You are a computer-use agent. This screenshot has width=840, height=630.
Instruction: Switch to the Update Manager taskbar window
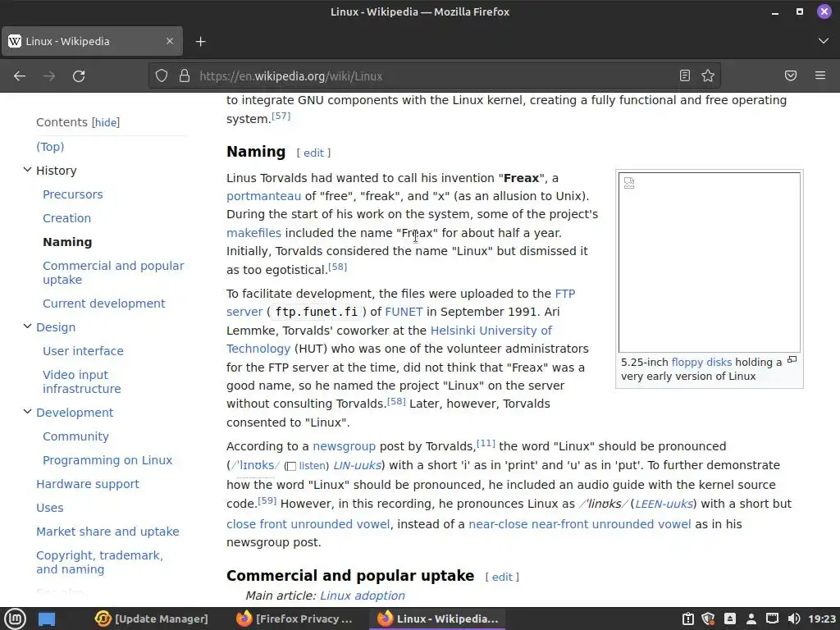click(152, 619)
